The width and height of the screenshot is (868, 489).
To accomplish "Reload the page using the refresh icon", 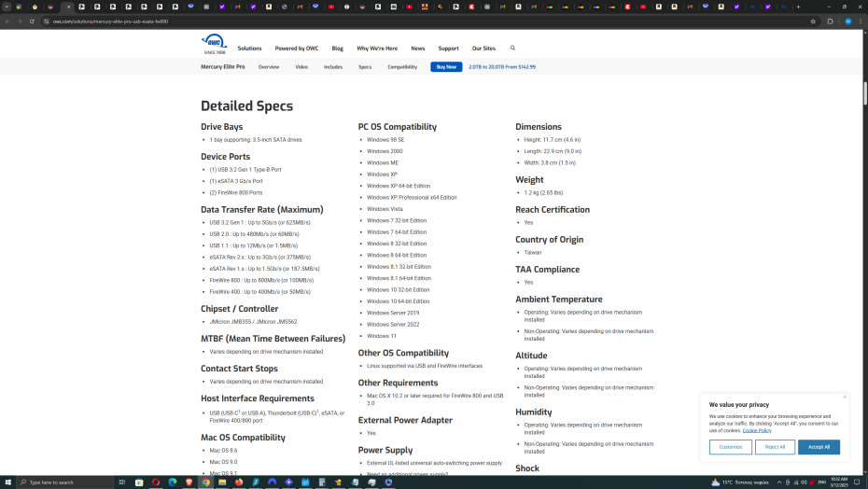I will tap(31, 21).
